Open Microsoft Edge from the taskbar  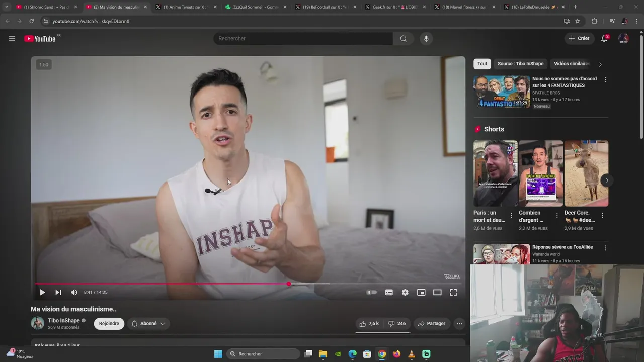(x=352, y=354)
